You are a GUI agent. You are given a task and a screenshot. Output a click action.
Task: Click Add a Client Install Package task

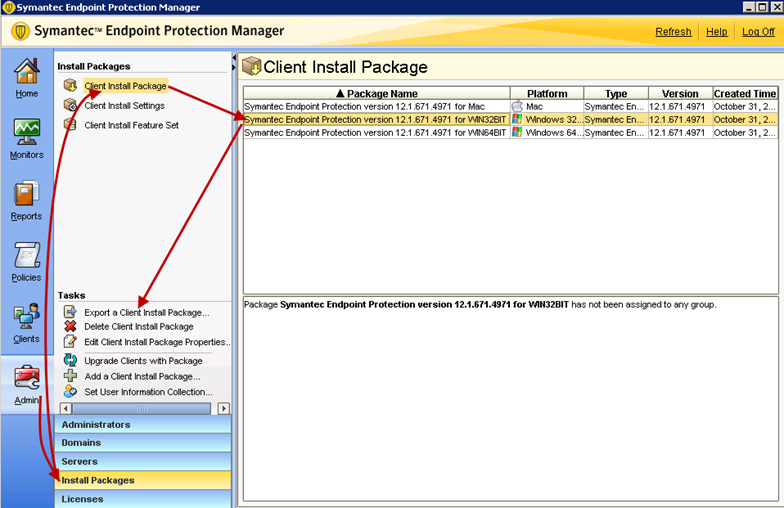(x=142, y=377)
